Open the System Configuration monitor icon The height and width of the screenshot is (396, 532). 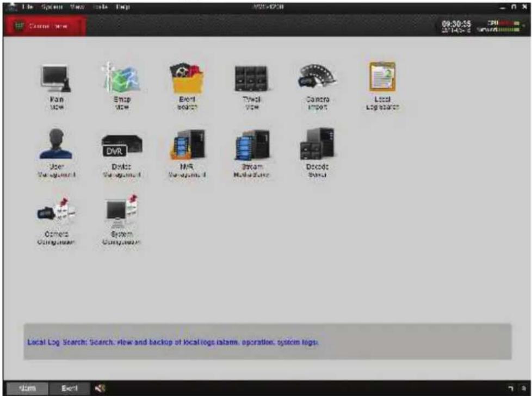pyautogui.click(x=121, y=211)
